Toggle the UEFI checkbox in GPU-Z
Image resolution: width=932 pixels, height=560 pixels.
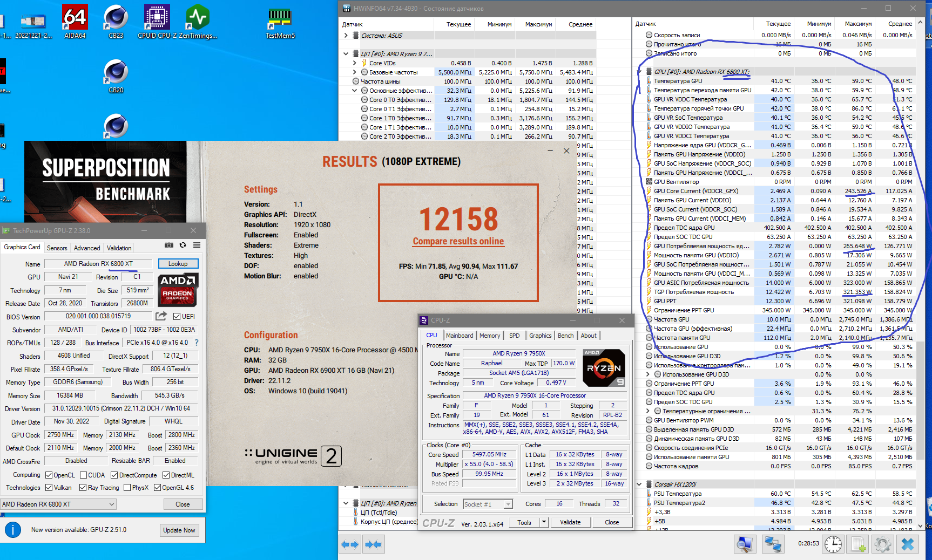(x=177, y=317)
